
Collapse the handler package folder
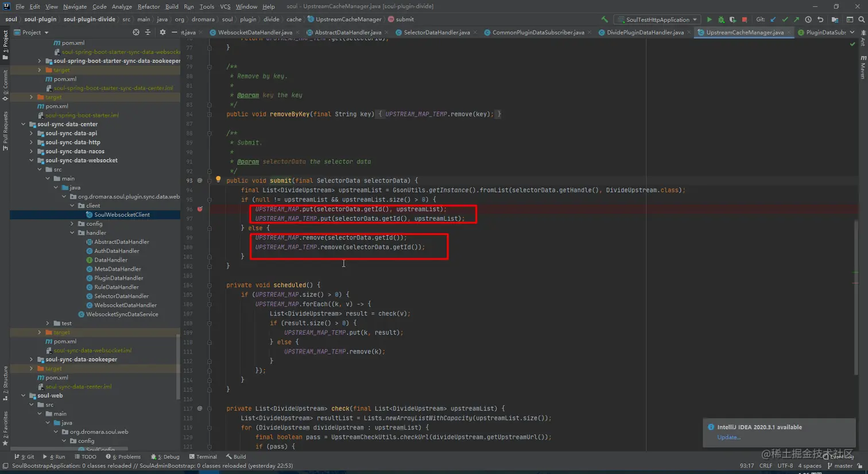(x=72, y=233)
